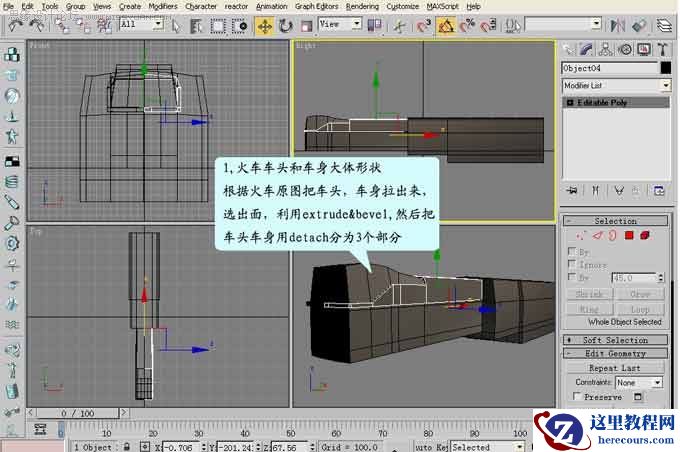Click the Align tool icon

[x=639, y=26]
